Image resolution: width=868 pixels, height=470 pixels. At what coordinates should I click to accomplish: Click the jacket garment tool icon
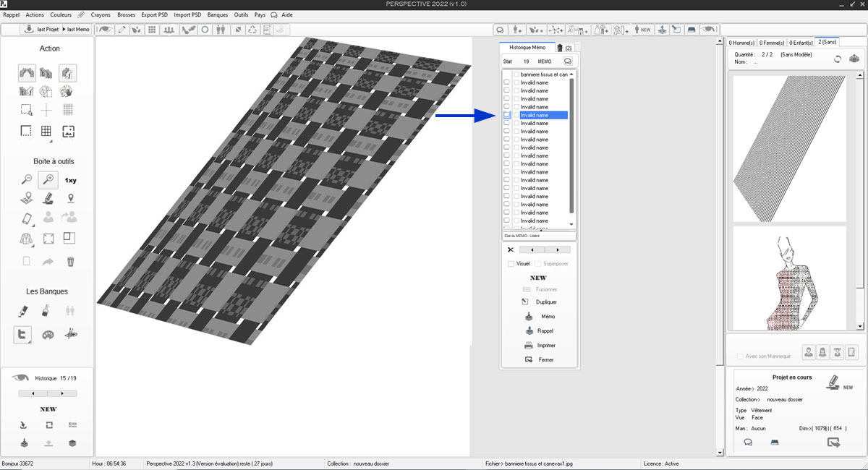point(26,238)
